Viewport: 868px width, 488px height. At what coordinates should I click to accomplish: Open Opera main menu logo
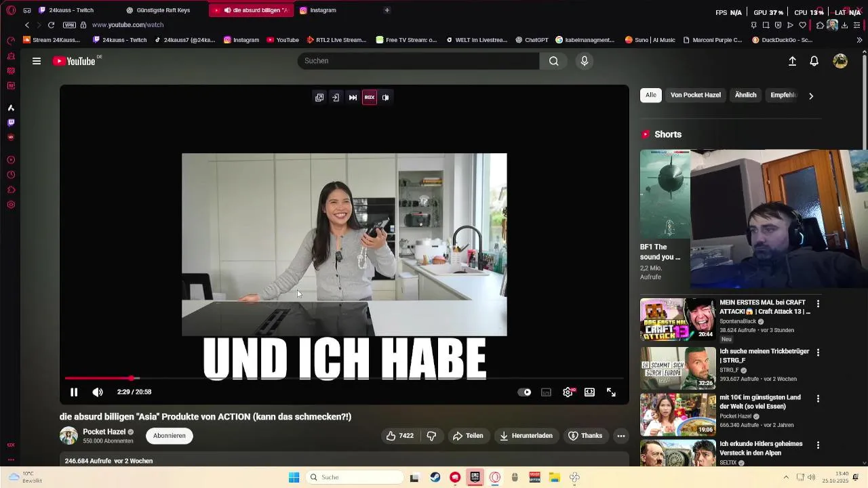tap(11, 10)
